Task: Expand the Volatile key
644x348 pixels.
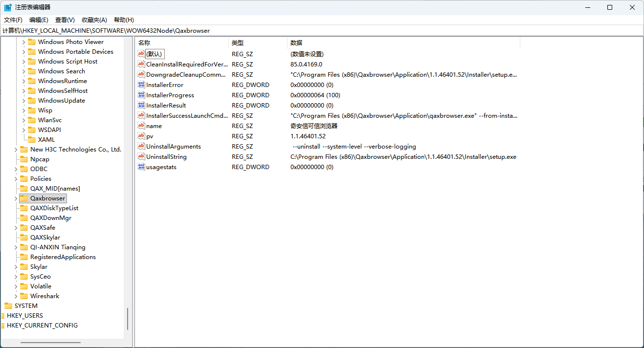Action: click(16, 286)
